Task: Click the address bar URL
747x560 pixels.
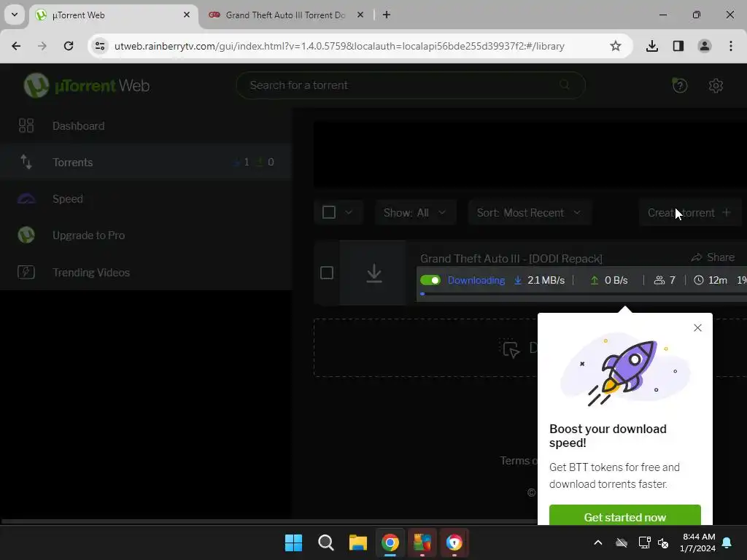Action: coord(339,46)
